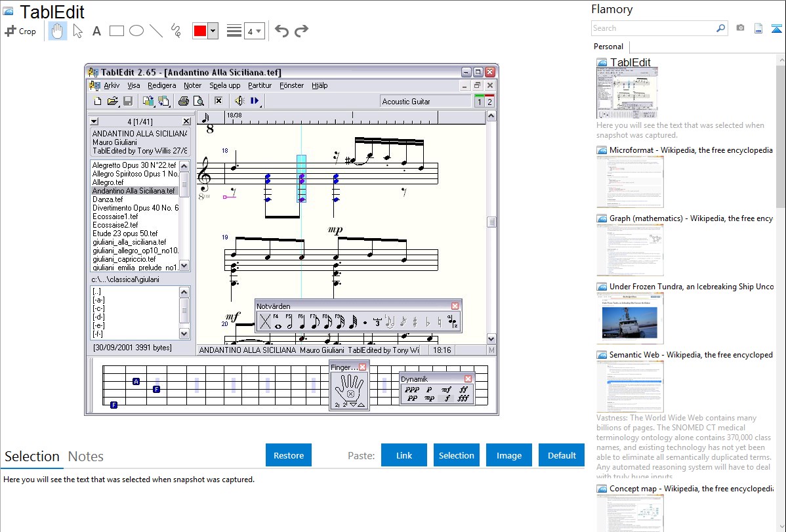This screenshot has width=786, height=532.
Task: Open the Hjälp menu
Action: coord(320,86)
